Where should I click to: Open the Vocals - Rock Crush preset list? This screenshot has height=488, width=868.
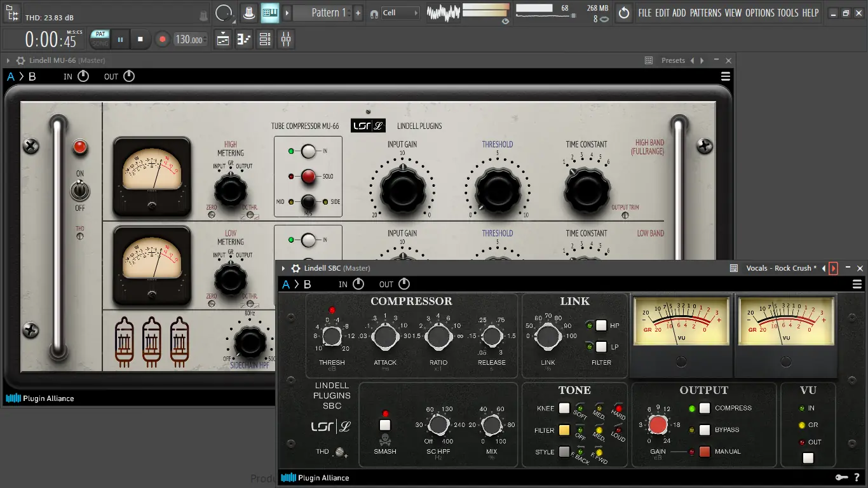781,268
